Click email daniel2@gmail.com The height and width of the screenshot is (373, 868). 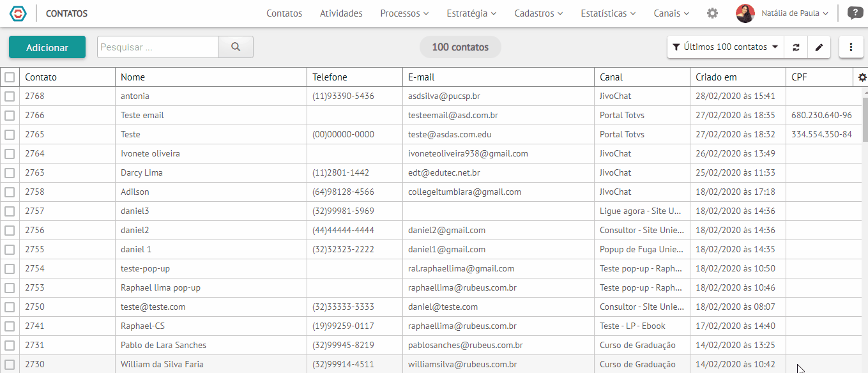446,231
